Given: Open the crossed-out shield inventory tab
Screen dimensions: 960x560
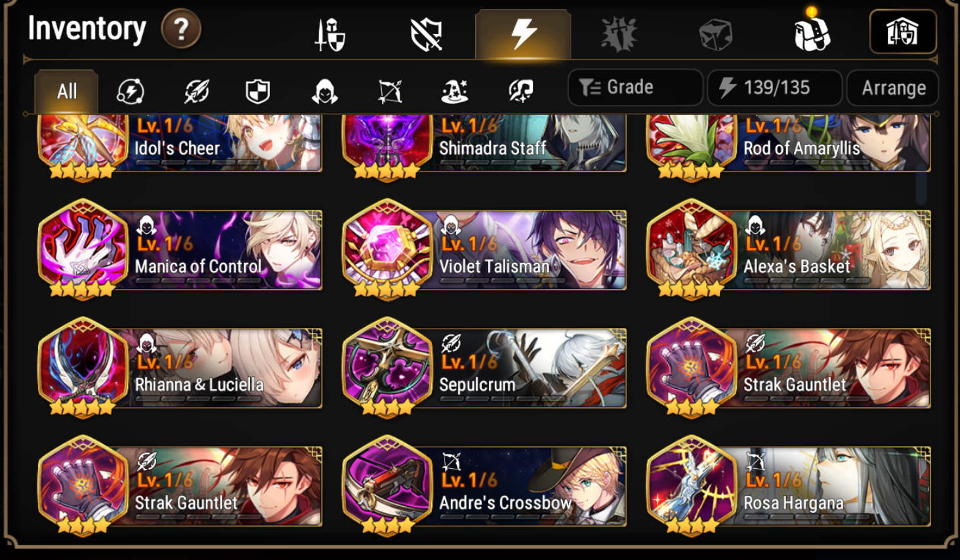Looking at the screenshot, I should click(x=427, y=34).
